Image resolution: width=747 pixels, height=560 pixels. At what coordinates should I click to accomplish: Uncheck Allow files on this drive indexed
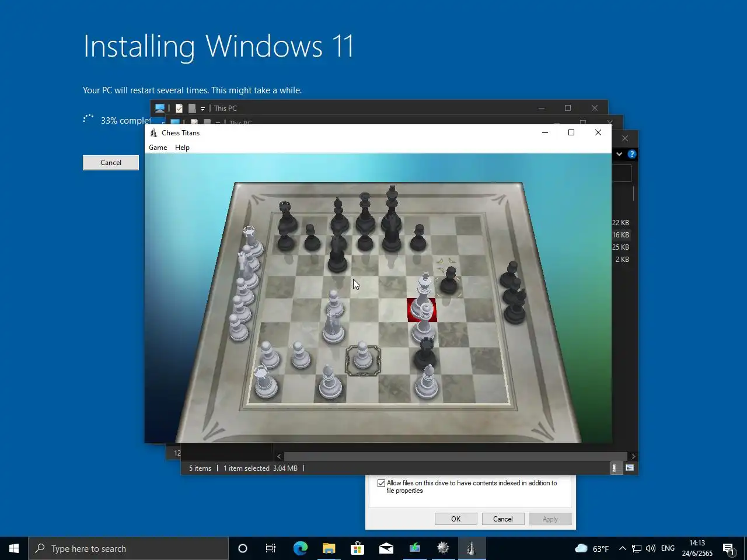click(x=382, y=484)
